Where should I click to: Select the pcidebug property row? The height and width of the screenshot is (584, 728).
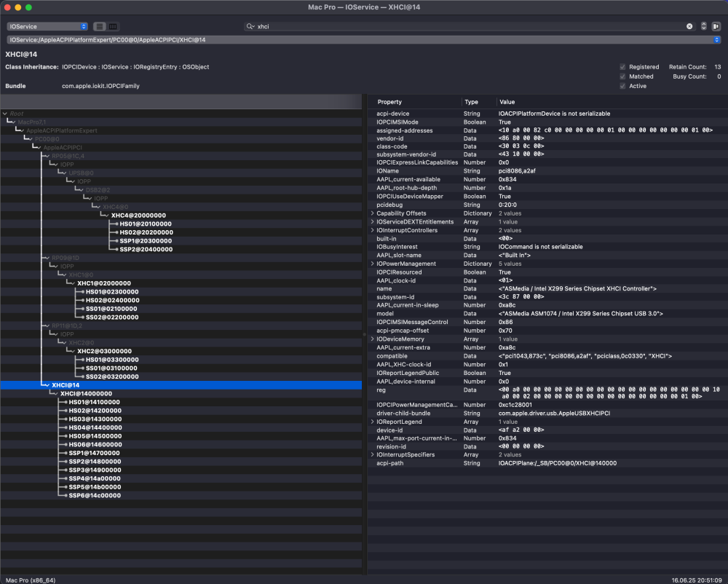pyautogui.click(x=548, y=205)
